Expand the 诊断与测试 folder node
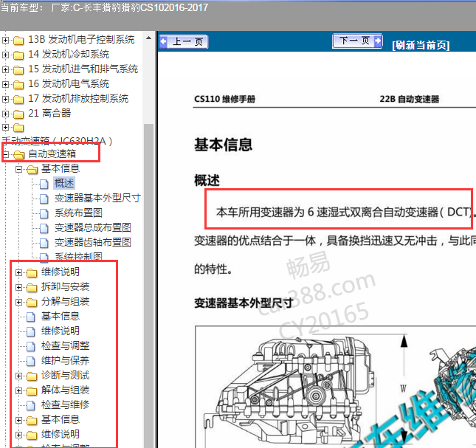This screenshot has width=476, height=448. click(19, 376)
